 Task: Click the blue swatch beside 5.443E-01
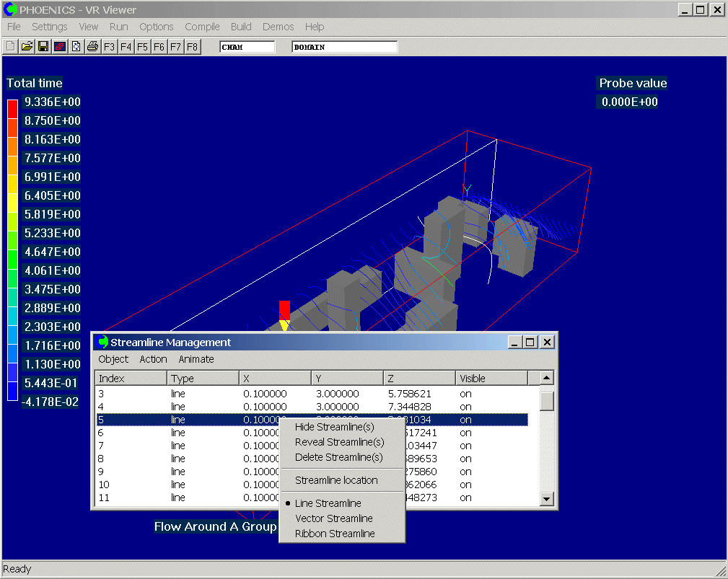[x=12, y=391]
